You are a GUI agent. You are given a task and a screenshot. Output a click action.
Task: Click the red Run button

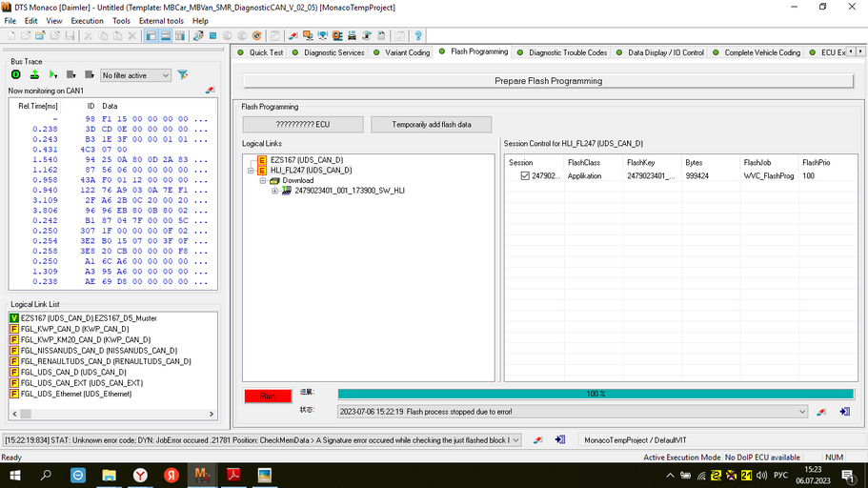click(x=268, y=396)
